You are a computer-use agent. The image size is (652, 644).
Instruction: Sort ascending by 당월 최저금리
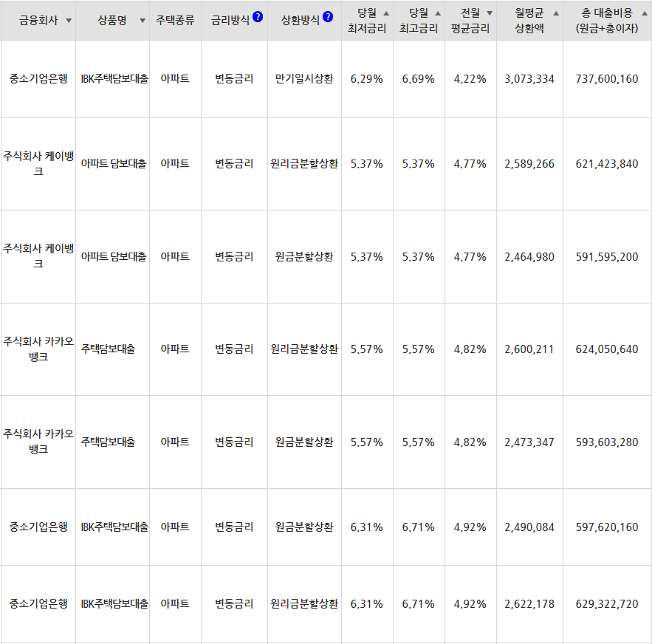pyautogui.click(x=386, y=13)
